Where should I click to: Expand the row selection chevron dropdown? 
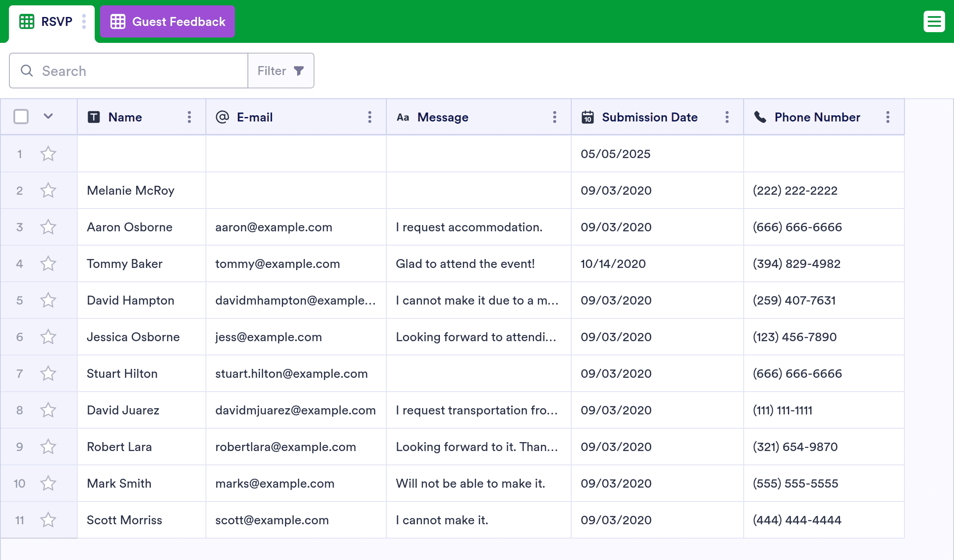[48, 117]
